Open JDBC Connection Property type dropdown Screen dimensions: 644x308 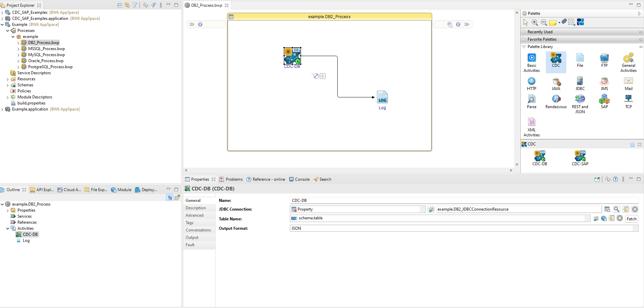(422, 209)
